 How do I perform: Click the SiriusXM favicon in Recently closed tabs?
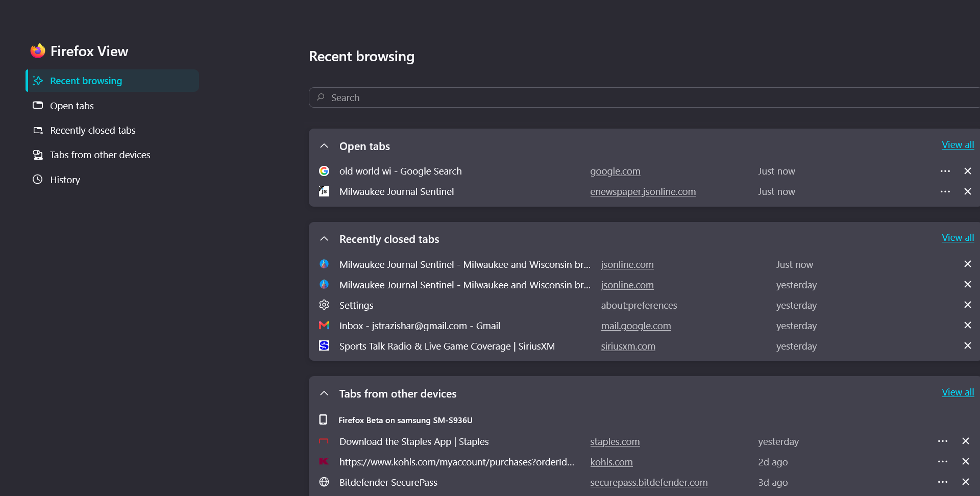click(324, 345)
